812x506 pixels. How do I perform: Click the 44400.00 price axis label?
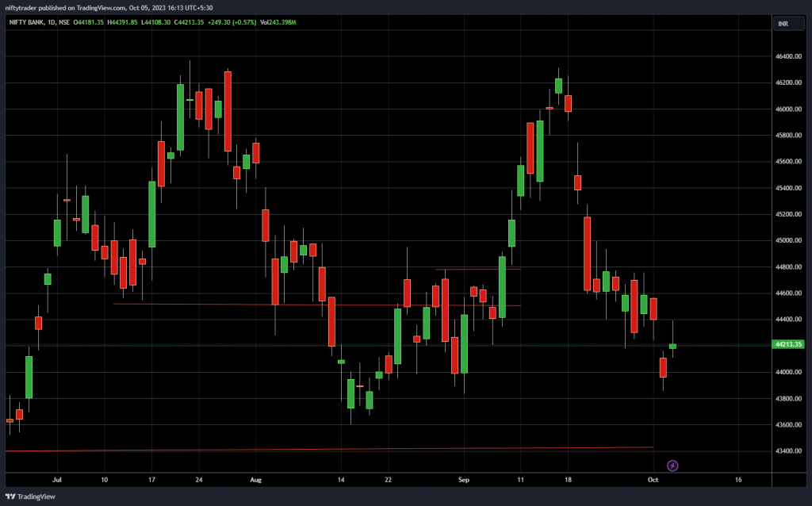pos(788,320)
